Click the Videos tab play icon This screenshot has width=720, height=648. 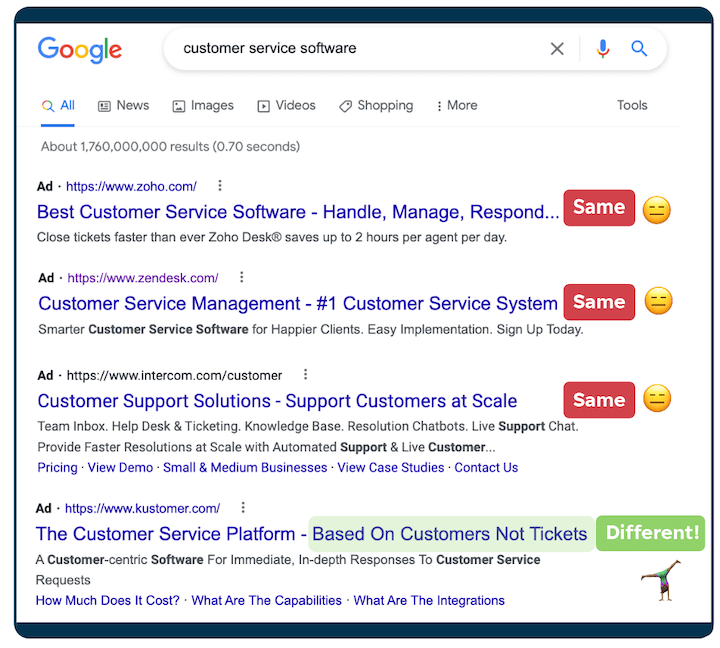[x=264, y=107]
